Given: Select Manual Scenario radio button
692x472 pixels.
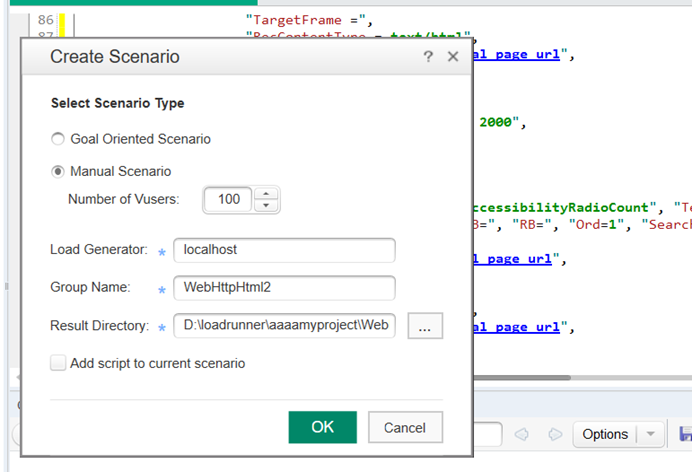Looking at the screenshot, I should pyautogui.click(x=58, y=171).
